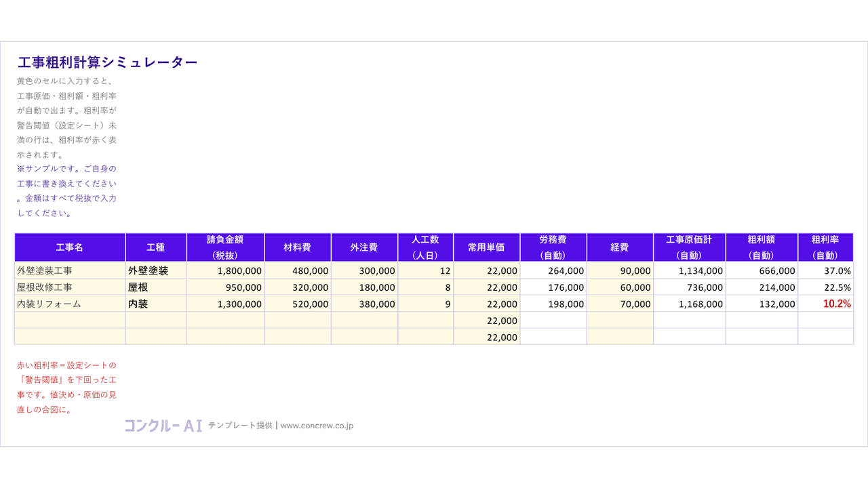Click the 工事名 column header

70,247
